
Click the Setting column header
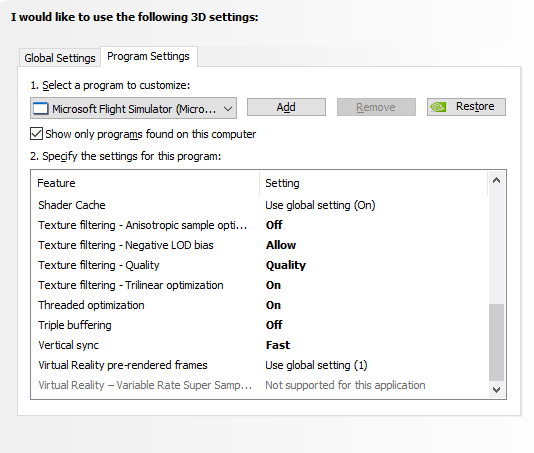click(374, 183)
